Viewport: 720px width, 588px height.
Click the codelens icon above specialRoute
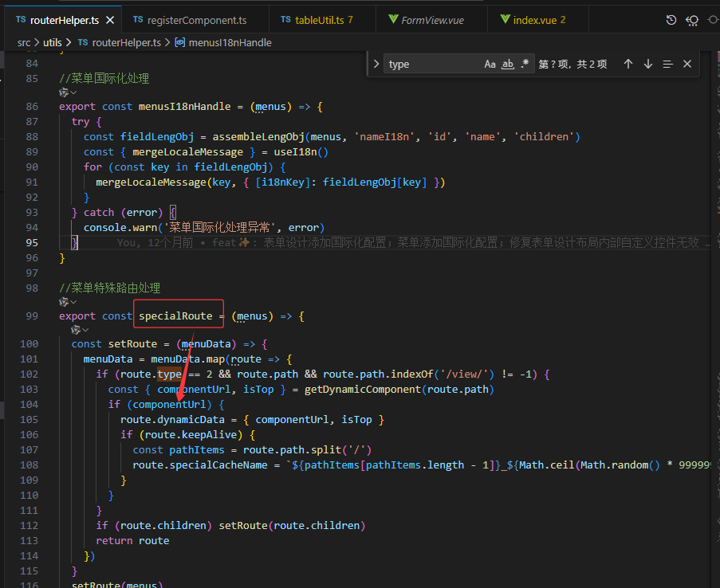[65, 302]
